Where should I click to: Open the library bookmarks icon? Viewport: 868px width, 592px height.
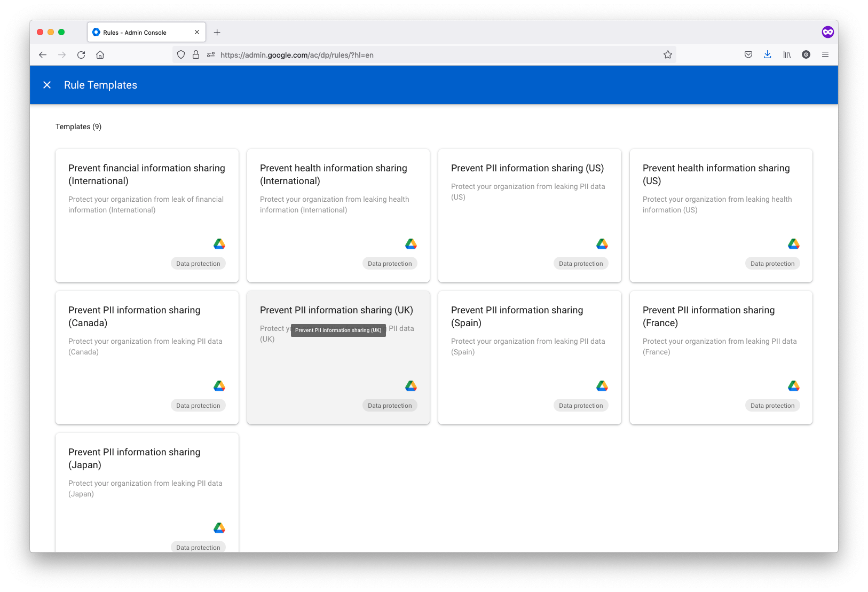click(787, 54)
